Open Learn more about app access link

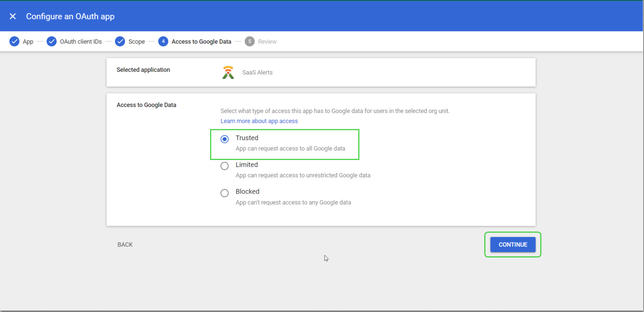click(259, 121)
